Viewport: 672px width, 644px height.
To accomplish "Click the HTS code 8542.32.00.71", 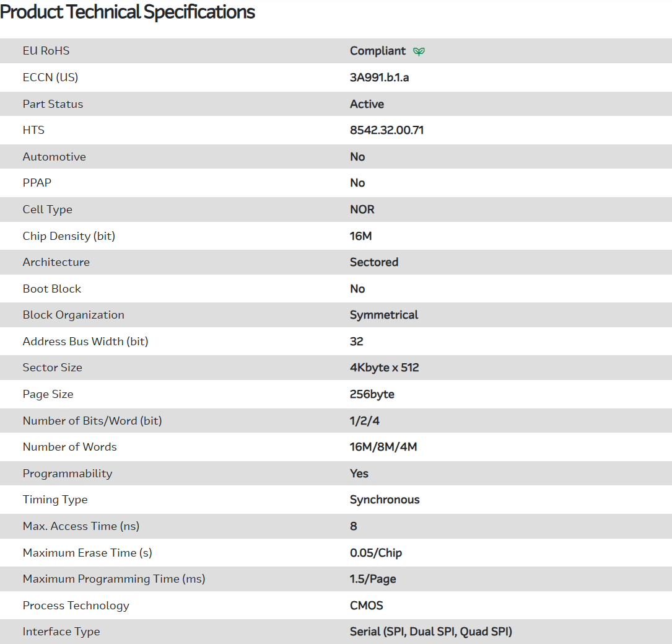I will point(386,130).
